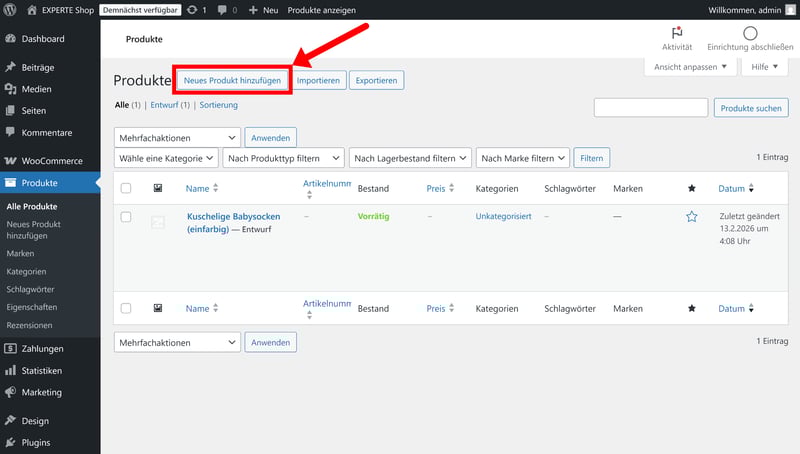The height and width of the screenshot is (454, 800).
Task: Open the Kuschelige Babysocken product link
Action: click(x=233, y=216)
